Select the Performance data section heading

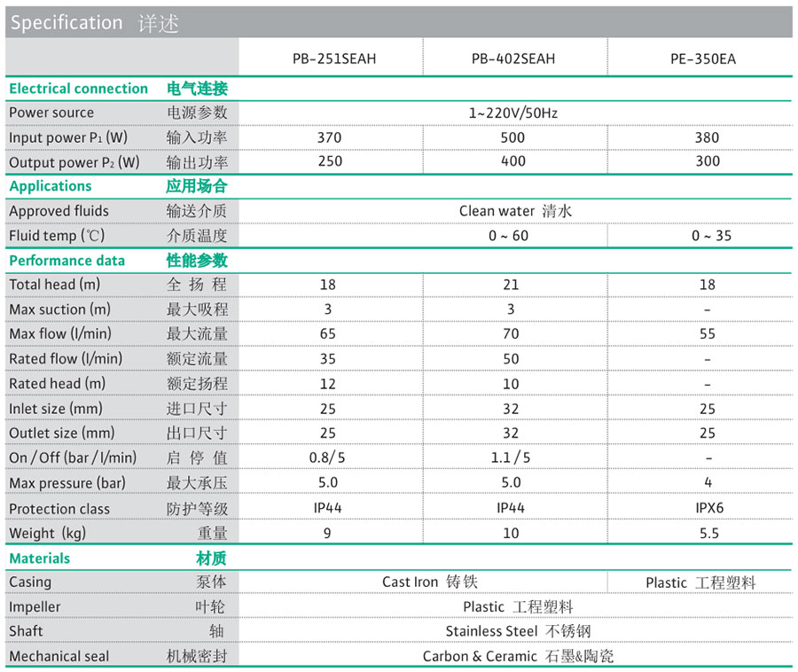tap(66, 261)
